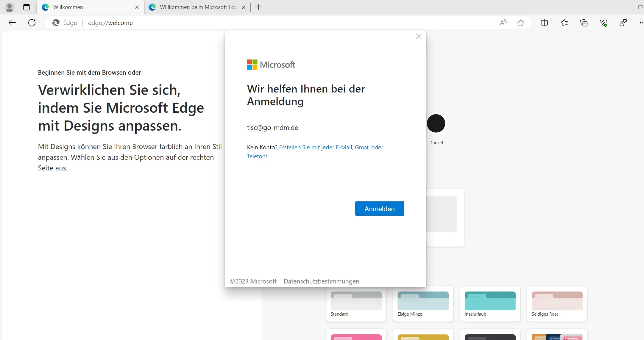644x340 pixels.
Task: Click the email address input field
Action: 325,128
